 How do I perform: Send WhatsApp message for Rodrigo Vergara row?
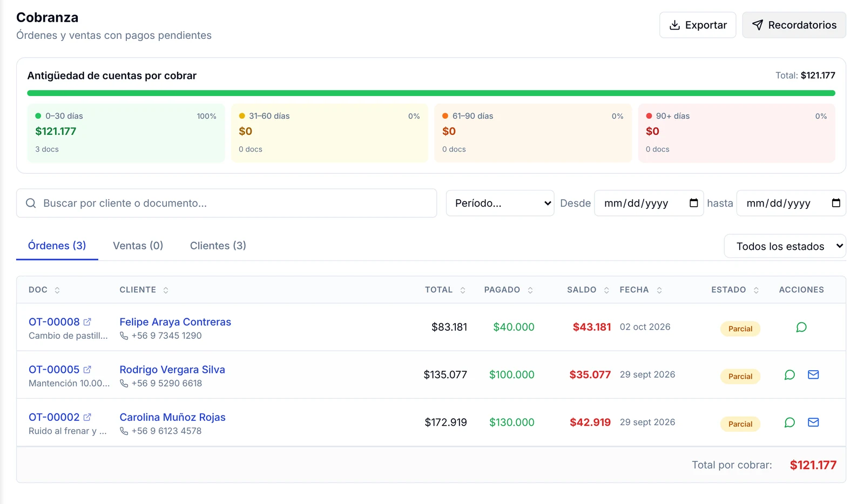[x=789, y=374]
